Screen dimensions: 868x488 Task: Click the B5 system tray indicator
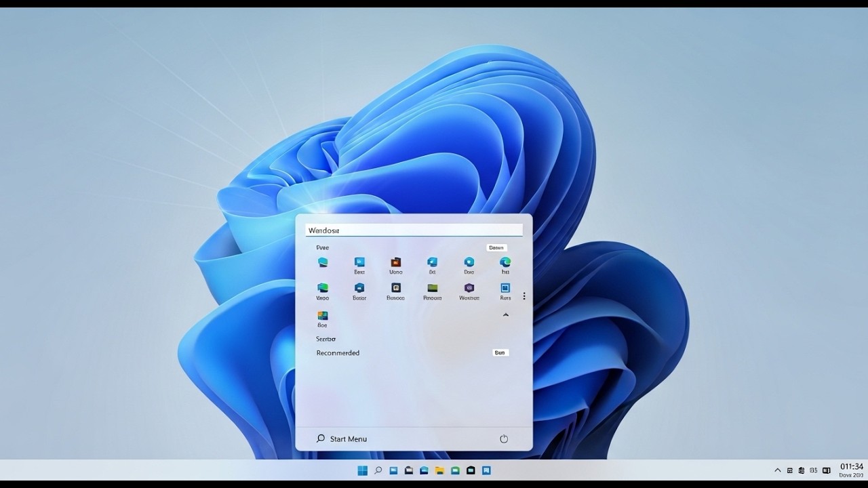point(814,470)
